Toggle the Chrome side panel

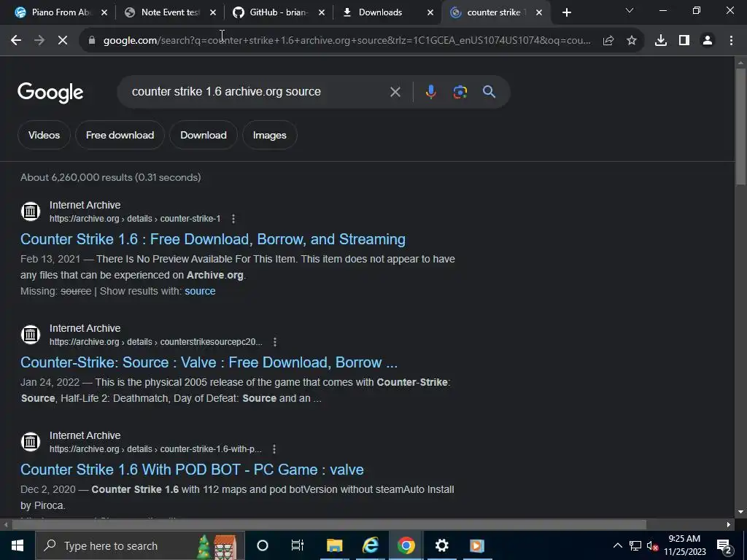[x=684, y=41]
